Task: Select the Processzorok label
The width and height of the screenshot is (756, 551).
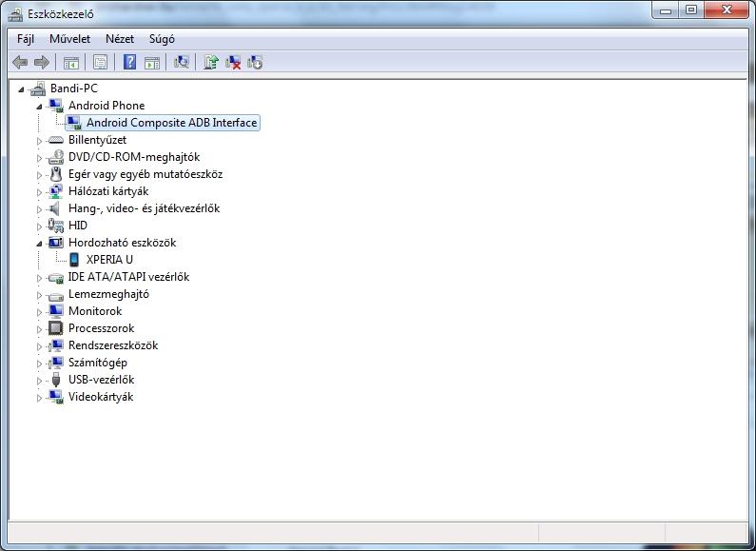Action: (x=101, y=328)
